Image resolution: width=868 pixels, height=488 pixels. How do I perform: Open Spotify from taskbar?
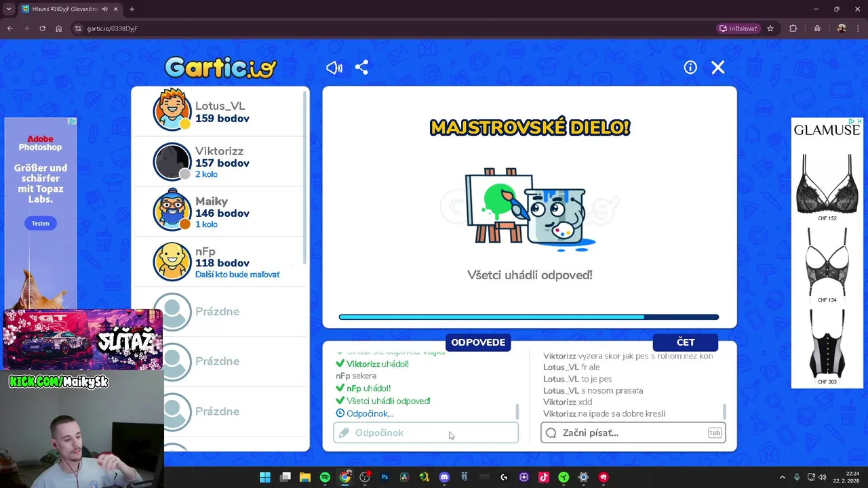pyautogui.click(x=325, y=477)
